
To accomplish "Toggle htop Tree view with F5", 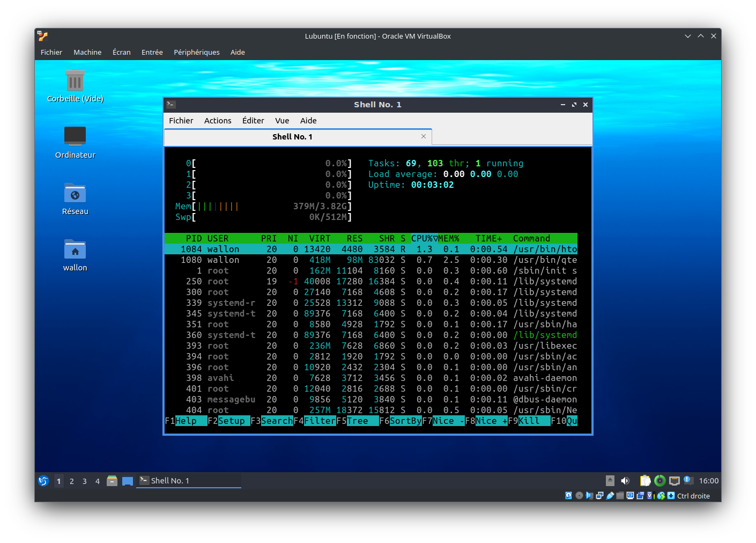I will click(x=357, y=421).
